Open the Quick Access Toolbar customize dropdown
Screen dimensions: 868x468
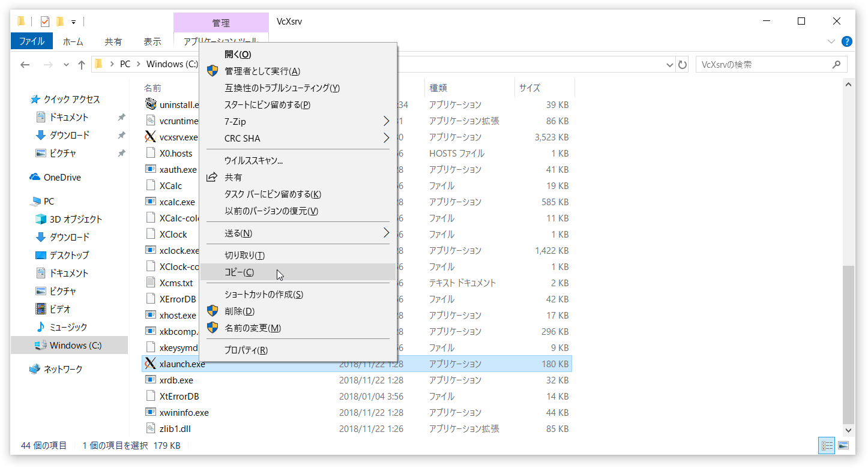[x=73, y=22]
